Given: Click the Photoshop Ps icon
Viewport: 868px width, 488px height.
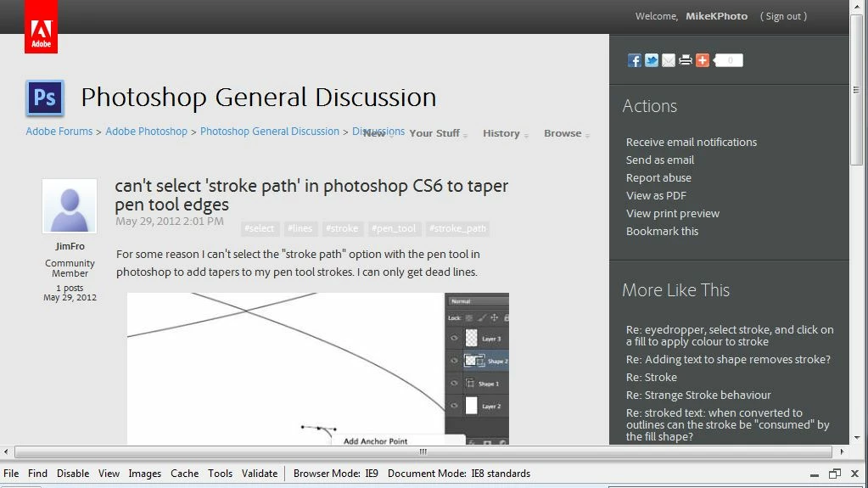Looking at the screenshot, I should click(45, 98).
